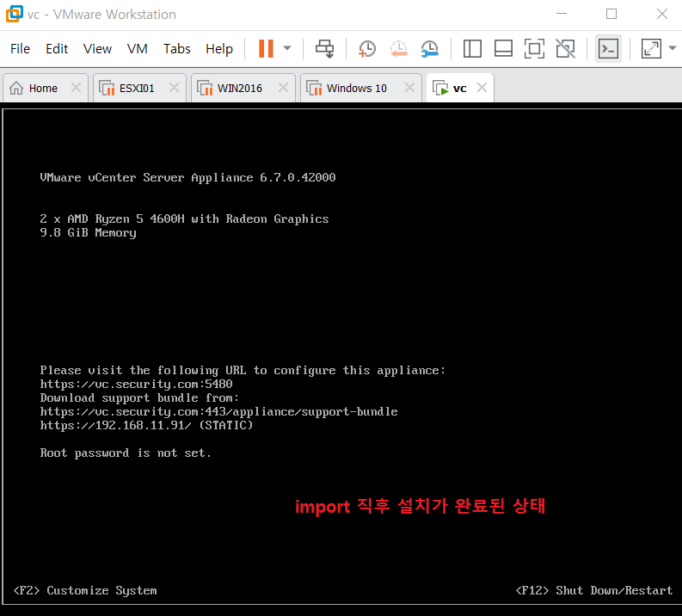Click the ESXI01 tab VM icon

pos(107,88)
